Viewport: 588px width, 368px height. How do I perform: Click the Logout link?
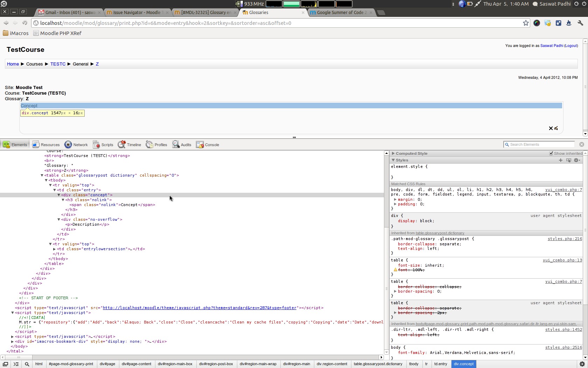point(571,46)
